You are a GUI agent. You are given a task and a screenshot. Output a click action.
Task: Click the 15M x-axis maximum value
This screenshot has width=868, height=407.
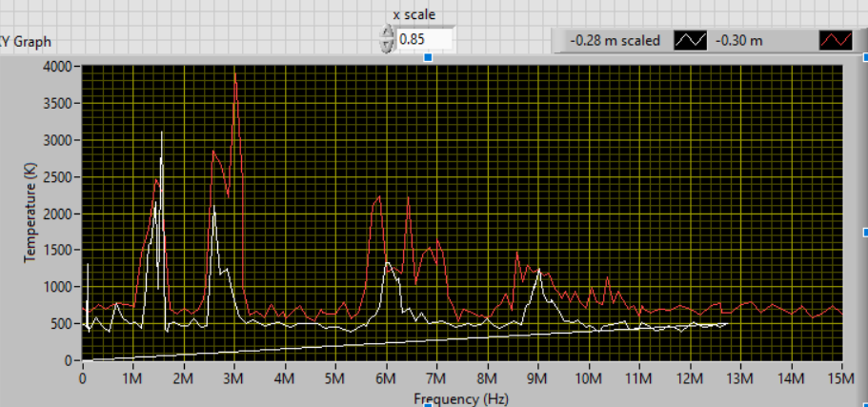pos(841,378)
